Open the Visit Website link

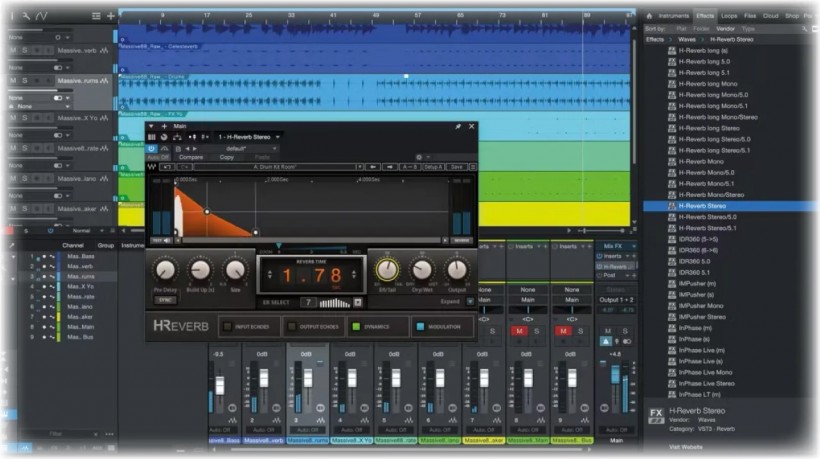pos(686,447)
